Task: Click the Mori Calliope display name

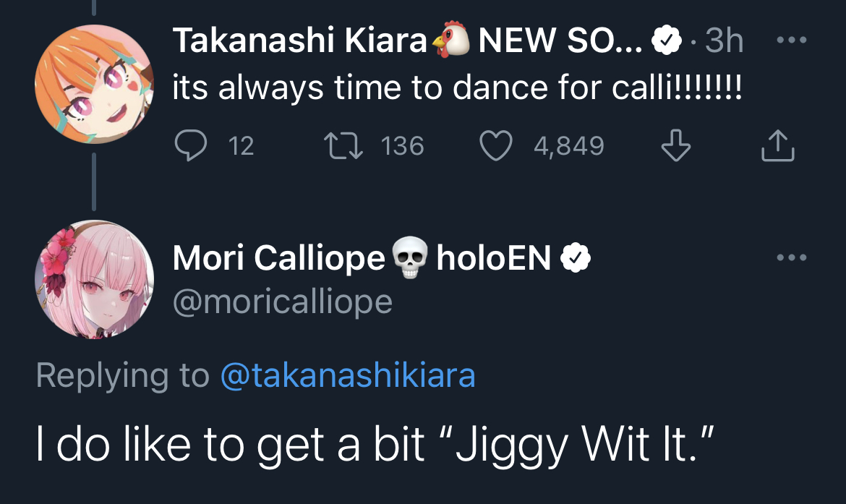Action: tap(278, 257)
